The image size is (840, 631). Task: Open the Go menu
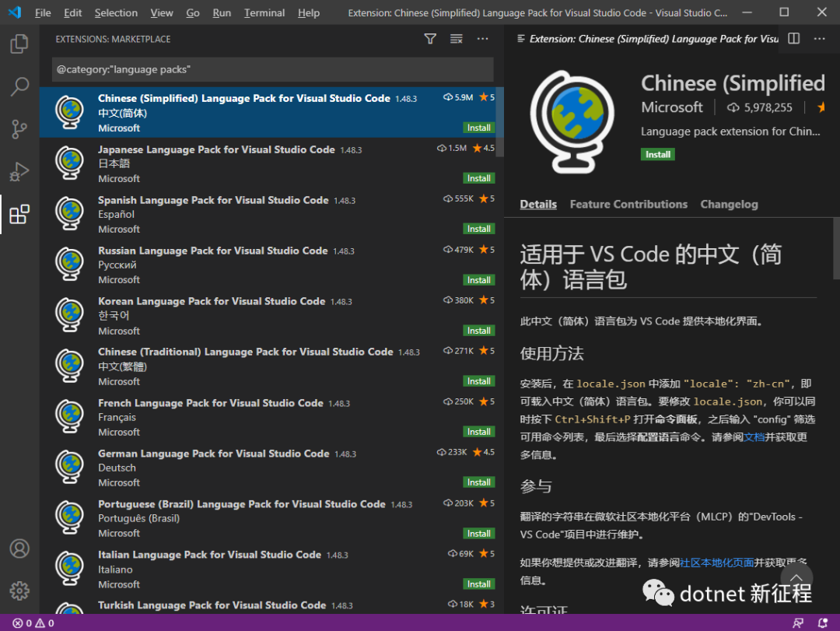point(193,12)
